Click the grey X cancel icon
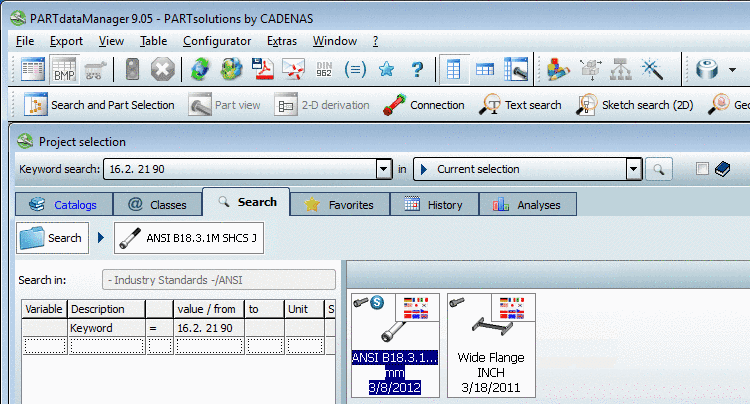This screenshot has height=404, width=750. click(163, 70)
